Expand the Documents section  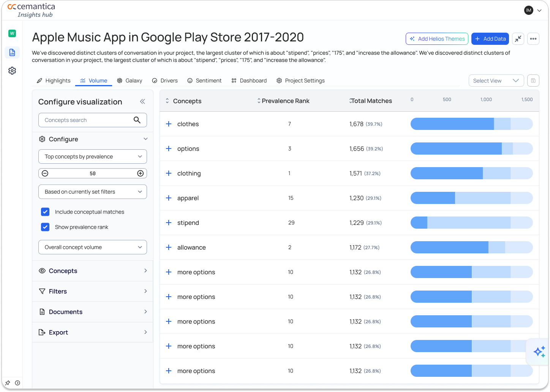93,312
